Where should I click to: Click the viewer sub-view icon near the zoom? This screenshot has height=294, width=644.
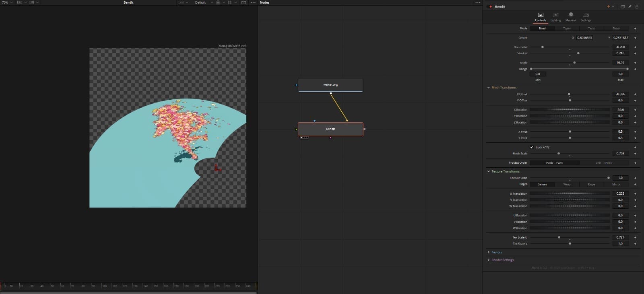click(31, 2)
